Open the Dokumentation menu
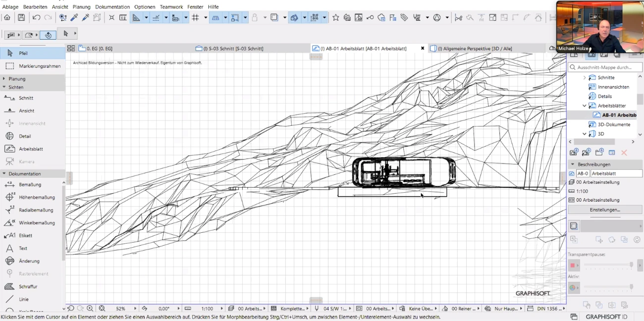The width and height of the screenshot is (644, 321). point(112,7)
